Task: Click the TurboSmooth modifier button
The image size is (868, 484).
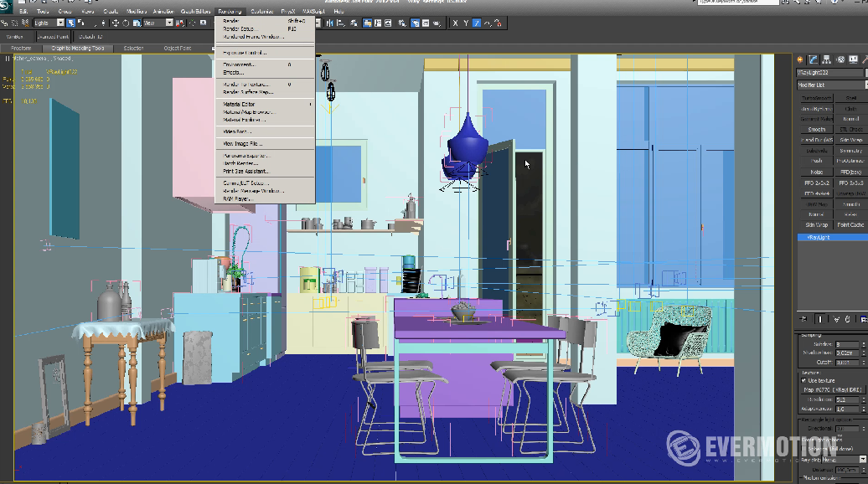Action: point(816,98)
